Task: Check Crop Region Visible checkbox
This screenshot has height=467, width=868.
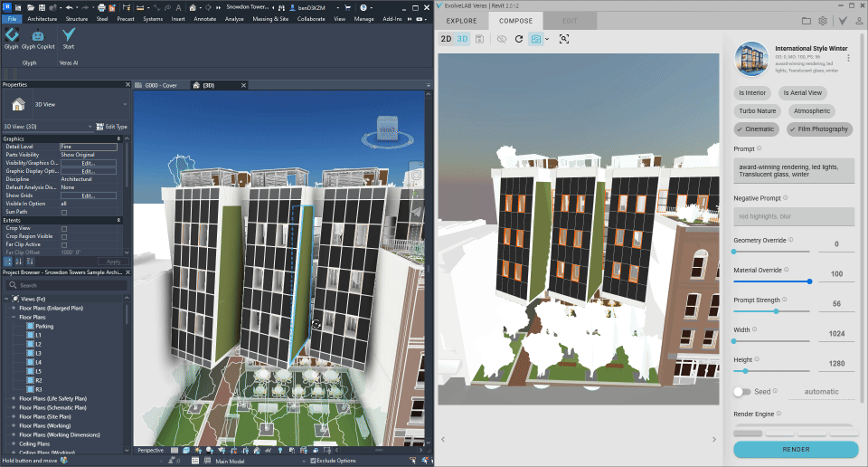Action: pos(64,236)
